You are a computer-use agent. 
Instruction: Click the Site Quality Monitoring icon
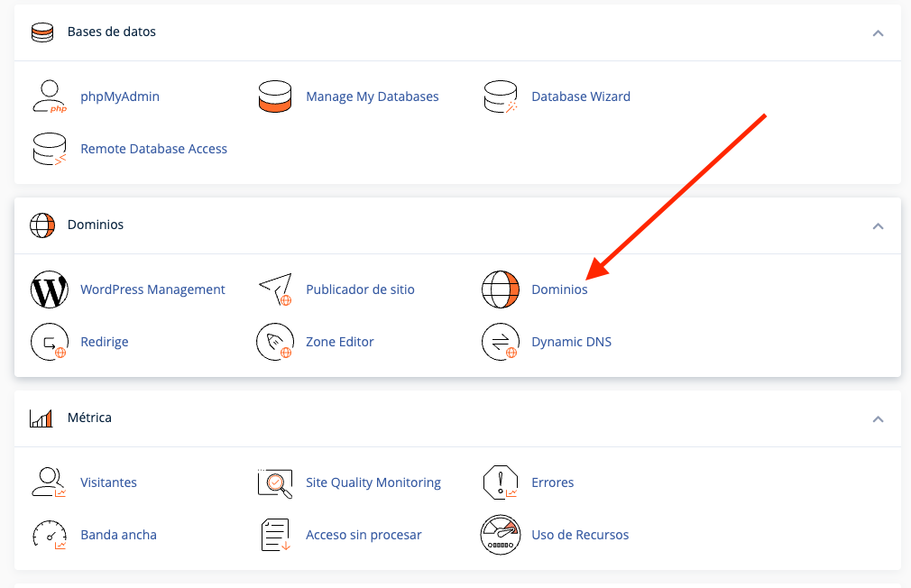tap(275, 482)
